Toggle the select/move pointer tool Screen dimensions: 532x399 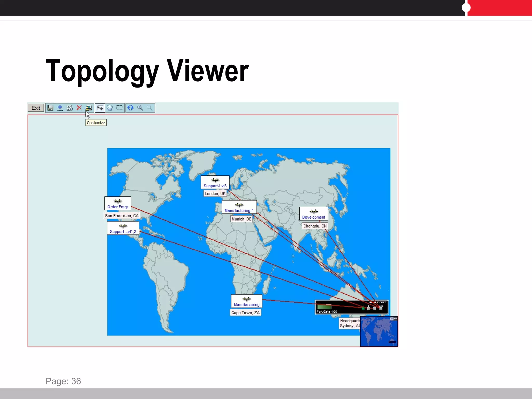pyautogui.click(x=100, y=108)
